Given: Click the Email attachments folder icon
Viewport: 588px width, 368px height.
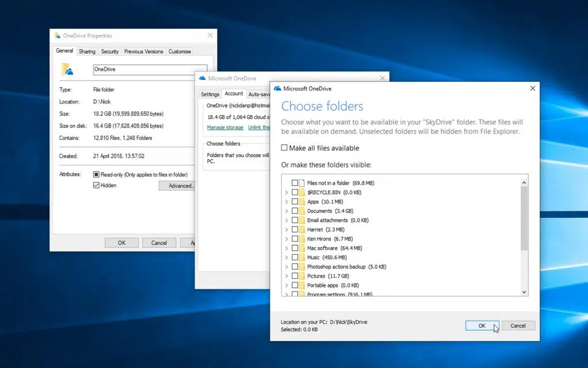Looking at the screenshot, I should [x=302, y=220].
